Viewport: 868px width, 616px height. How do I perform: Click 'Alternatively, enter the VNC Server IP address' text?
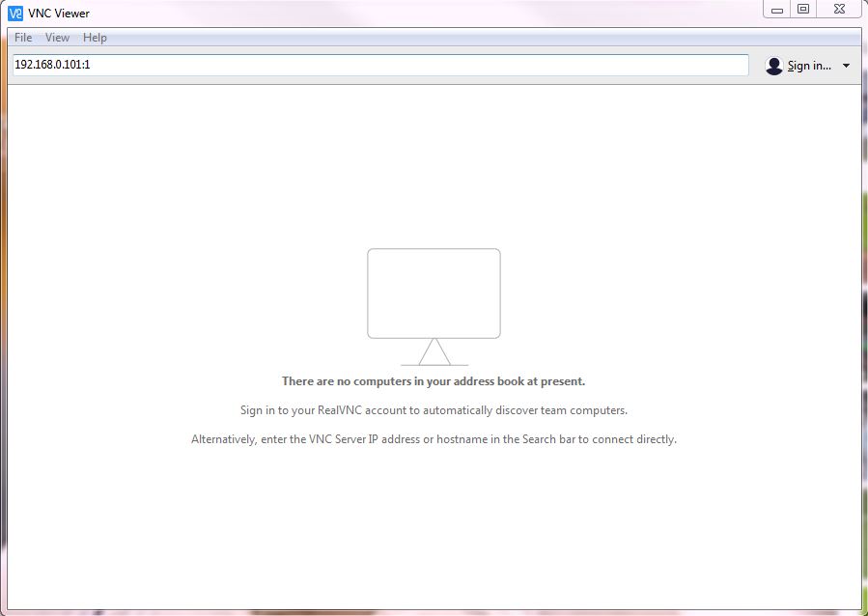(x=434, y=439)
